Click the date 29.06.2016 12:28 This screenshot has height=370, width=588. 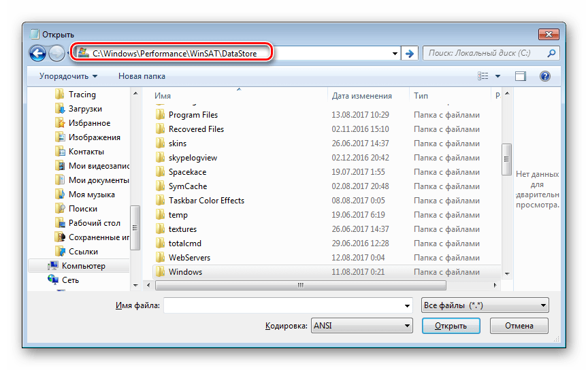[x=360, y=243]
